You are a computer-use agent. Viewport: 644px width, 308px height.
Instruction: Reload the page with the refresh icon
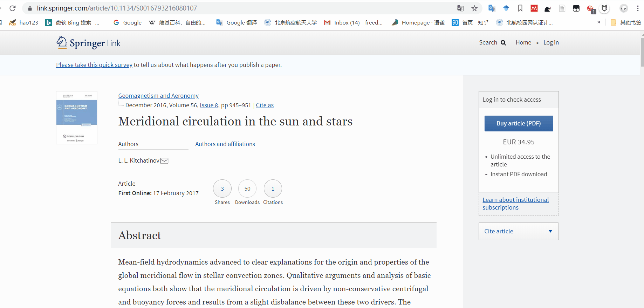13,8
